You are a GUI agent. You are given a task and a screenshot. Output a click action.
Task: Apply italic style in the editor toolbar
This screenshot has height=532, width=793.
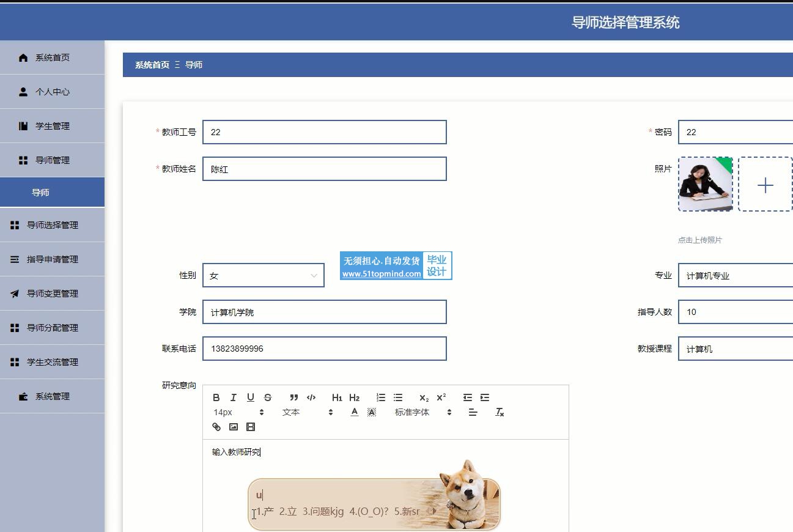(233, 397)
